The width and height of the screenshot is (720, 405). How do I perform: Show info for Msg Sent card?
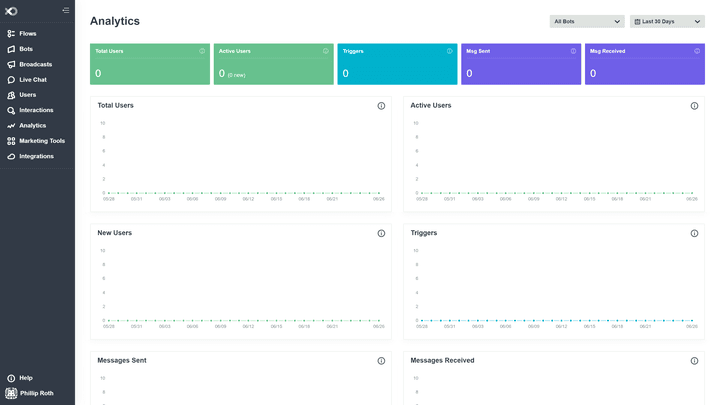(x=573, y=51)
